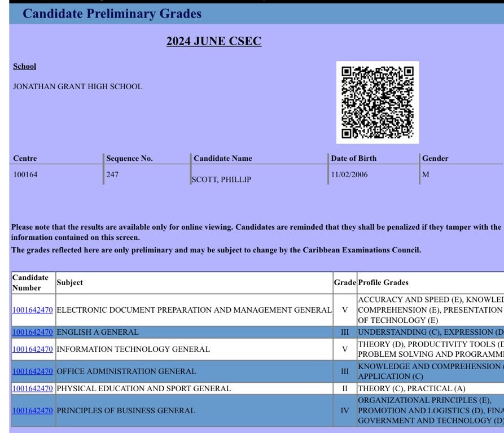Select the 'grades reflected here are only preliminary' notice

click(x=216, y=250)
